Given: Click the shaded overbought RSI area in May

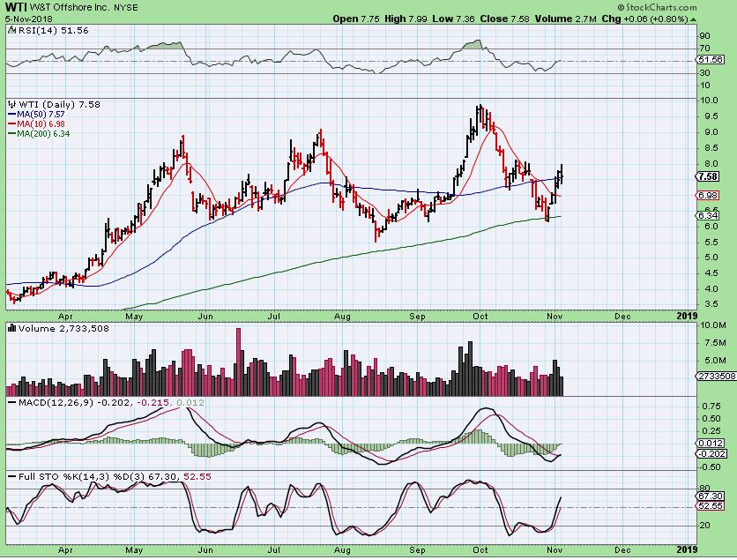Looking at the screenshot, I should [x=165, y=46].
